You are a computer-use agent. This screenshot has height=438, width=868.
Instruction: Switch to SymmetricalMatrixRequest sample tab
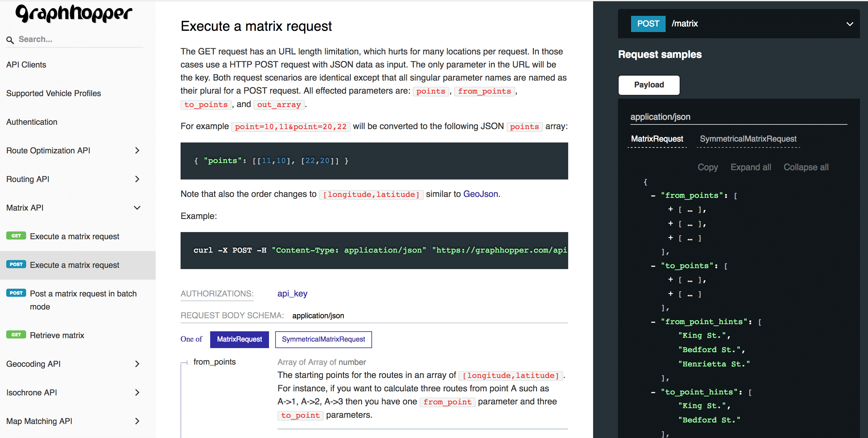click(748, 139)
